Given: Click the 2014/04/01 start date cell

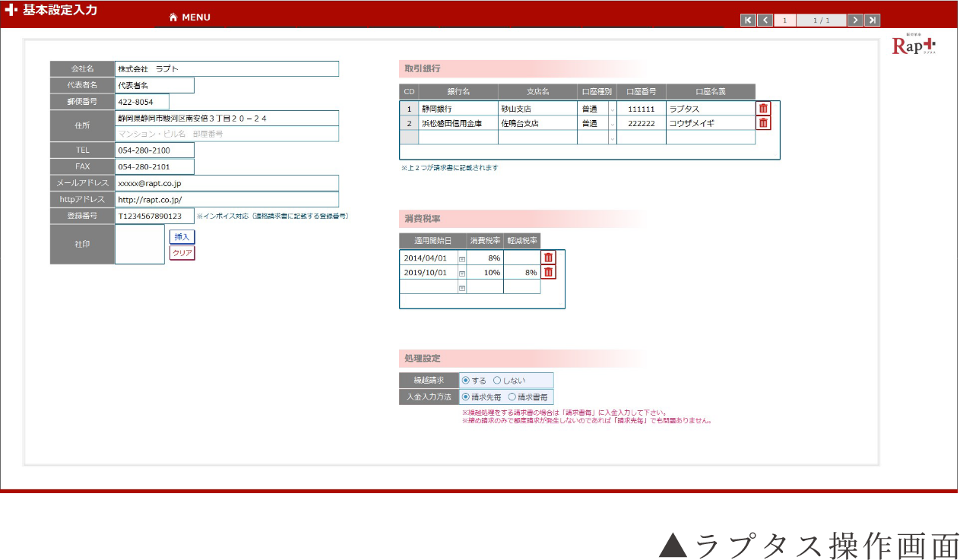Looking at the screenshot, I should tap(429, 258).
